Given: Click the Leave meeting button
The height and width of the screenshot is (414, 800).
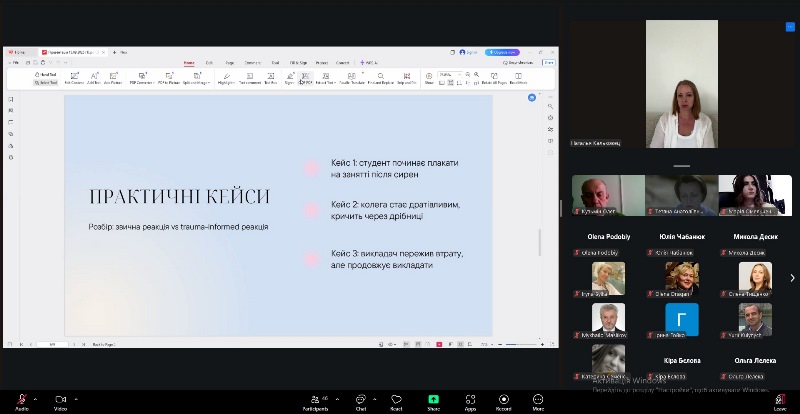Looking at the screenshot, I should tap(779, 399).
